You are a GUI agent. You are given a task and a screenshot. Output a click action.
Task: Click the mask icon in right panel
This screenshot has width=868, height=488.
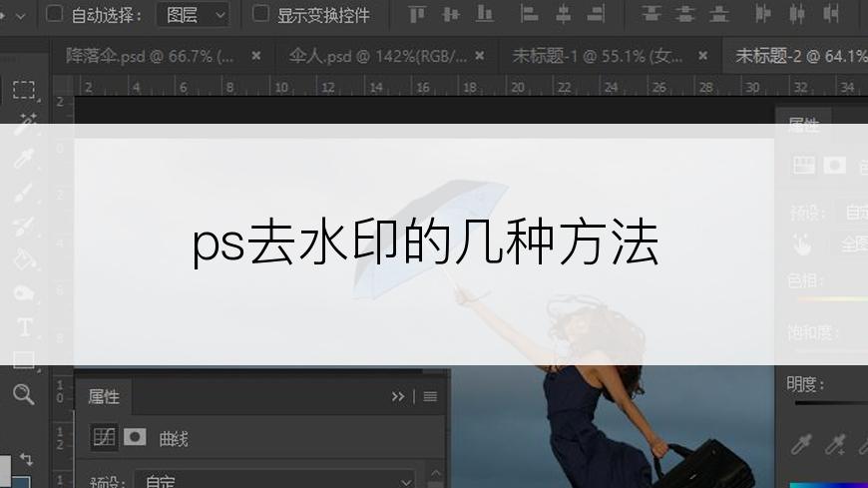coord(834,165)
